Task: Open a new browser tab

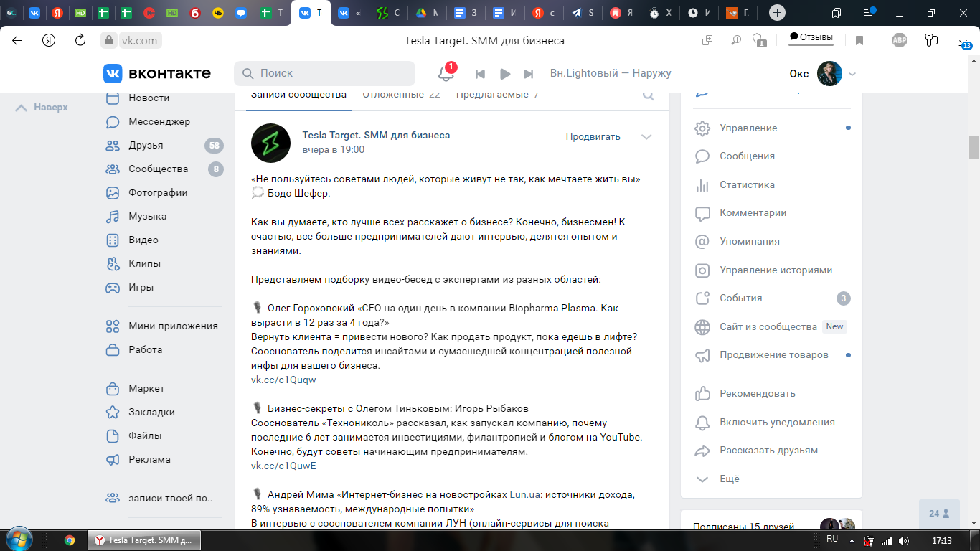Action: coord(778,13)
